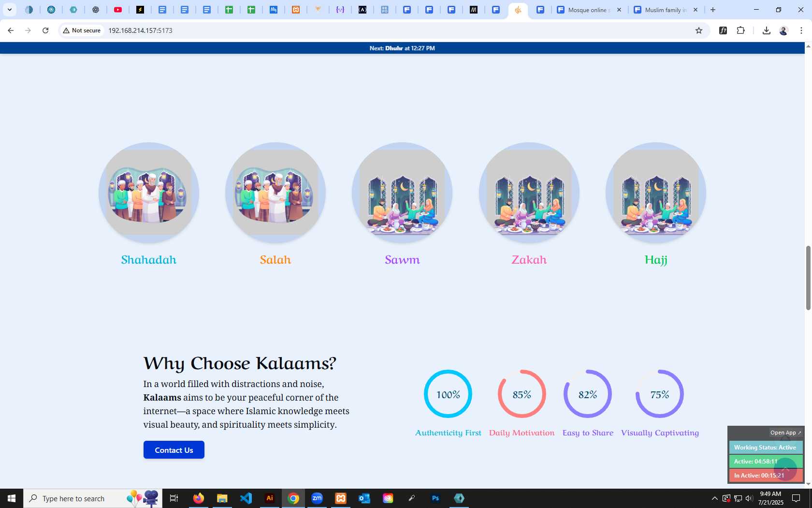The image size is (812, 508).
Task: Click the Why Choose Kalaams? heading
Action: (x=240, y=363)
